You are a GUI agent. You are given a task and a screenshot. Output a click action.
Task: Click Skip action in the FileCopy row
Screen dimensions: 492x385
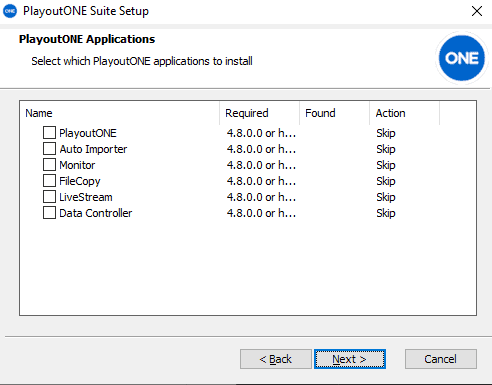tap(386, 181)
